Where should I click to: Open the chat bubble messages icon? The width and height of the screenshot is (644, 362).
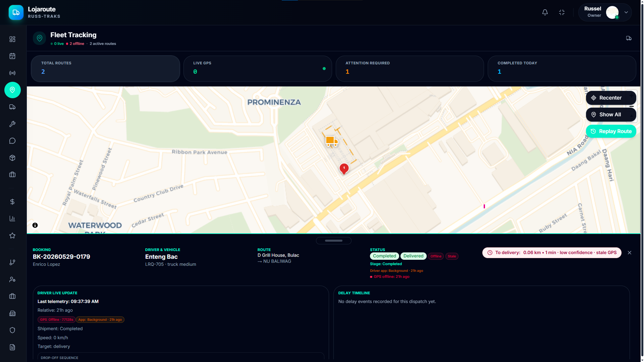[x=12, y=141]
